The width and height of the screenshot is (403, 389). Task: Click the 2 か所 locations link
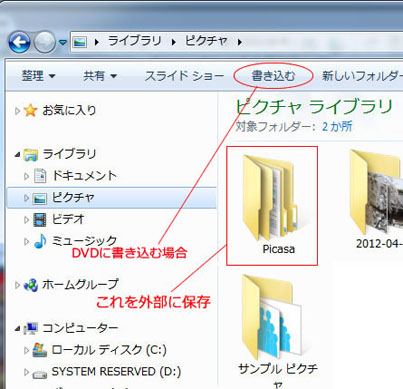point(337,127)
